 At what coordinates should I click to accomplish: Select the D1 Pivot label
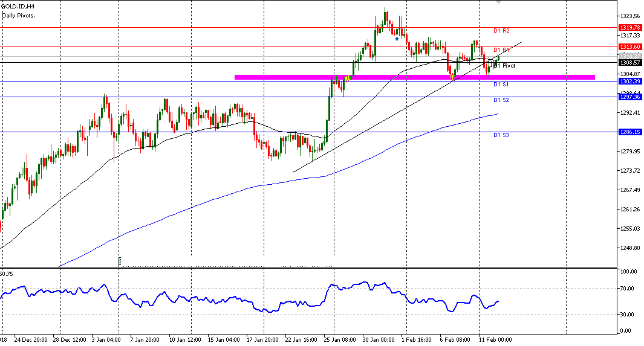[504, 65]
